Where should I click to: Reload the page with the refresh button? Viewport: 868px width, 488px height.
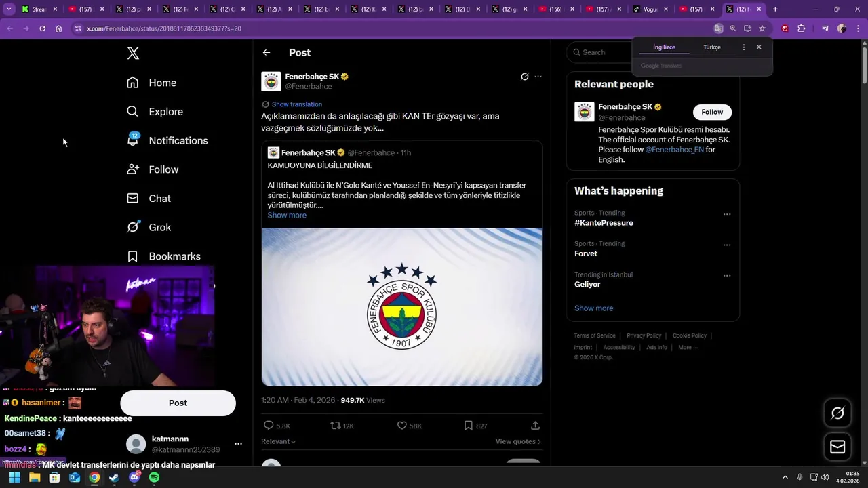pyautogui.click(x=42, y=28)
